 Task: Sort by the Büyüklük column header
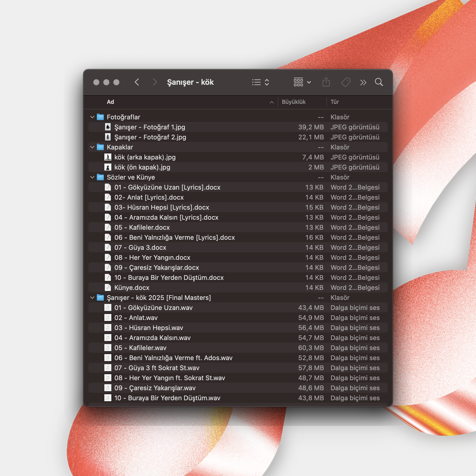pos(293,102)
